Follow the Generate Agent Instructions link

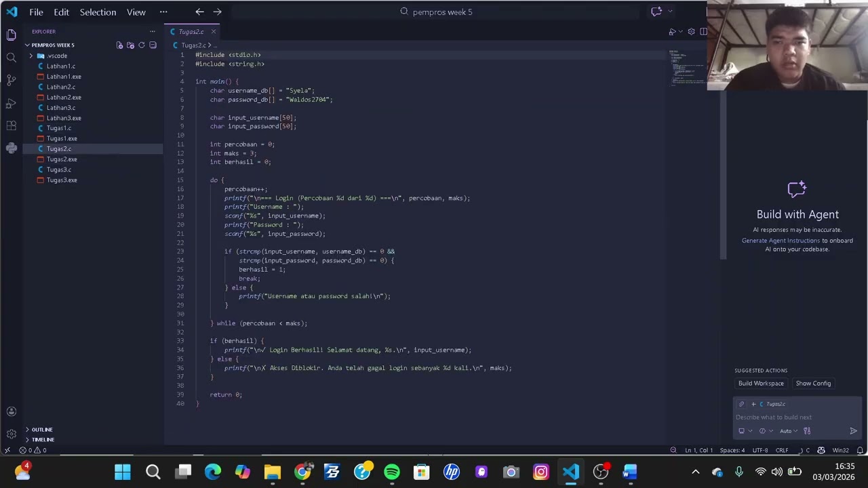click(781, 241)
